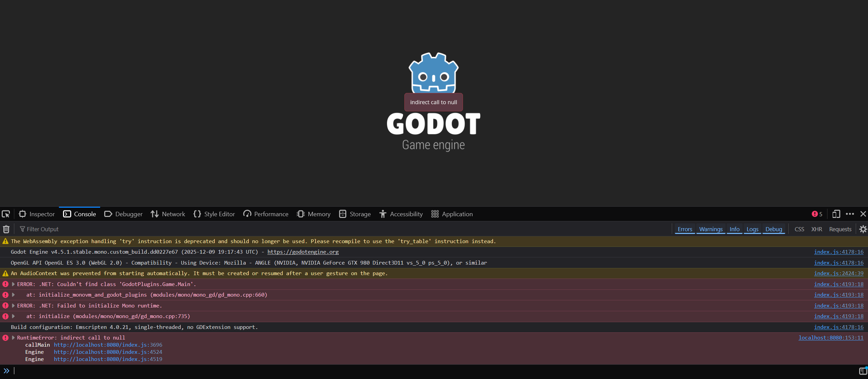The height and width of the screenshot is (379, 868).
Task: Open the devtools three-dot options menu
Action: [850, 214]
